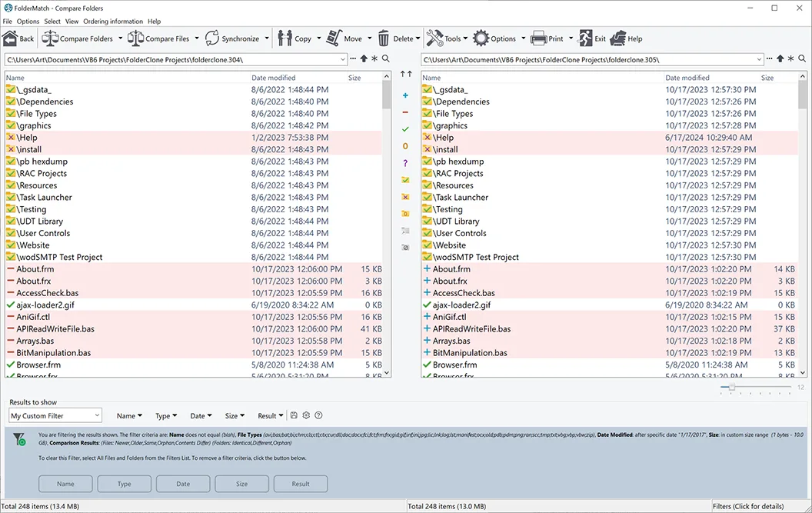Click the Compare Files scales icon

pos(135,38)
